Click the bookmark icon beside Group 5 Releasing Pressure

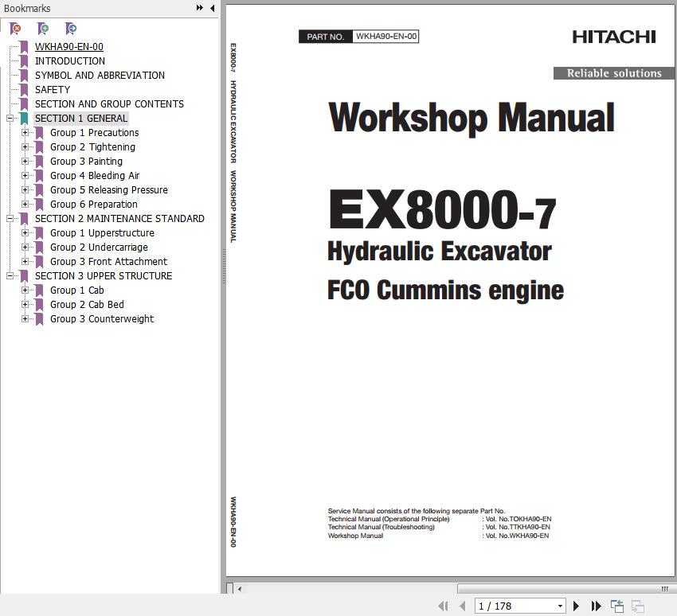pos(39,189)
